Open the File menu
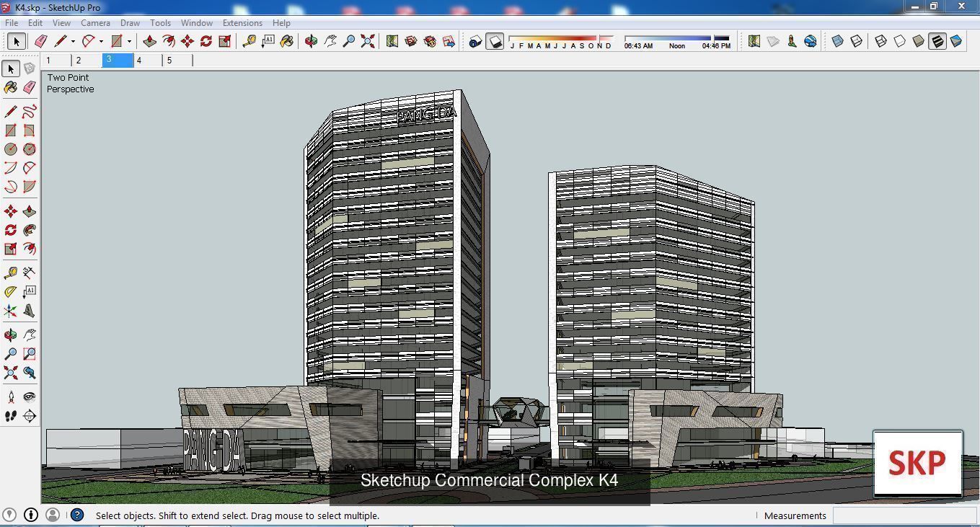The width and height of the screenshot is (980, 527). click(12, 22)
